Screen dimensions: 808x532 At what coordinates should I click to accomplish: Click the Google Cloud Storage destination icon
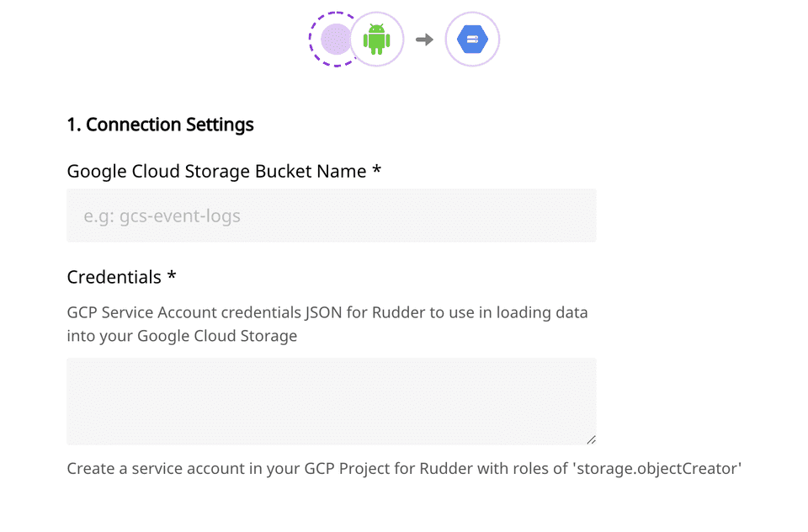tap(472, 39)
